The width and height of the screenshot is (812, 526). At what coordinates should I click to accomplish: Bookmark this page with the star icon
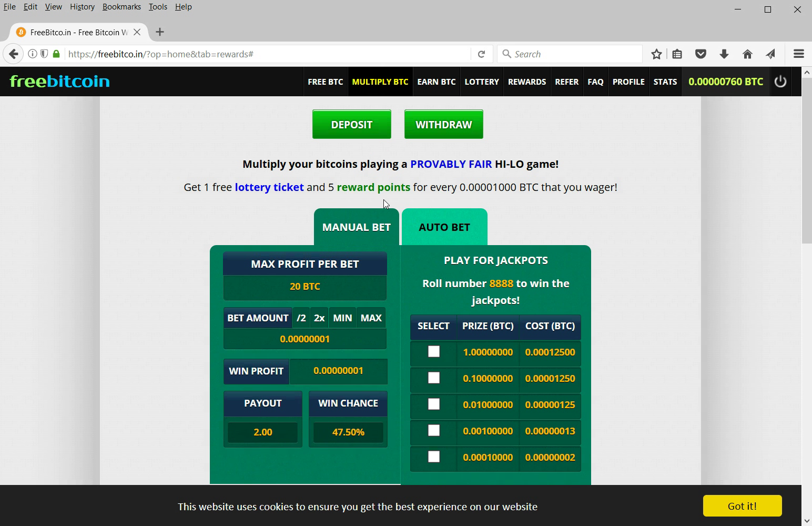[656, 54]
